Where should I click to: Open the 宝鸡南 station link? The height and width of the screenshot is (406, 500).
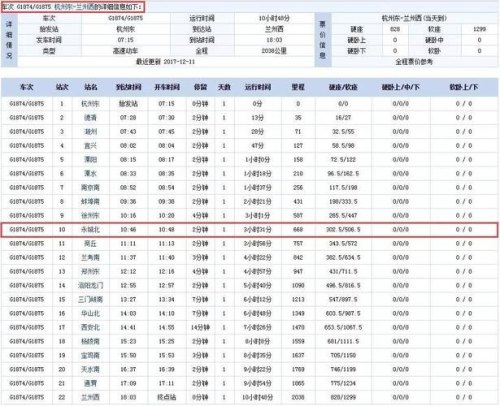point(90,356)
